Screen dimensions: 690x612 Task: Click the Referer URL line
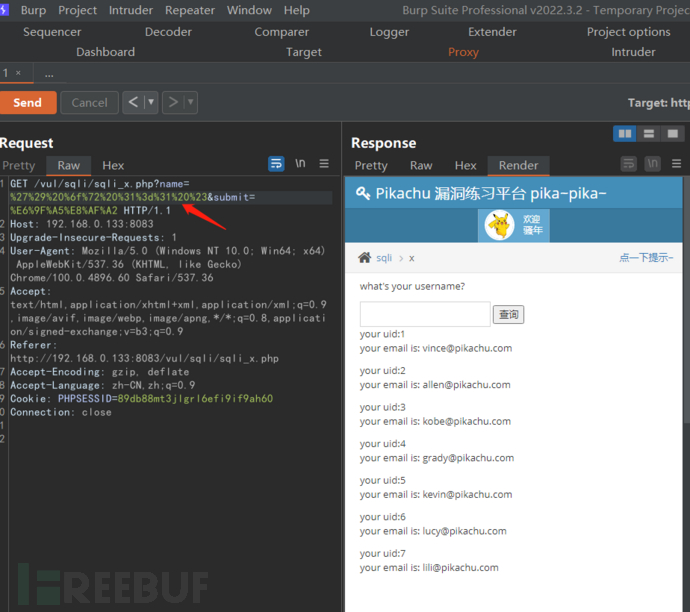[144, 359]
